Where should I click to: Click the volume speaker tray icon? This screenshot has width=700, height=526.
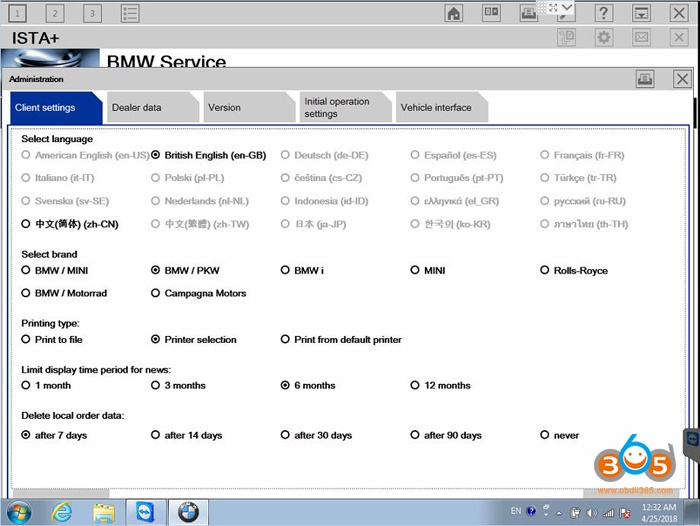click(x=592, y=513)
